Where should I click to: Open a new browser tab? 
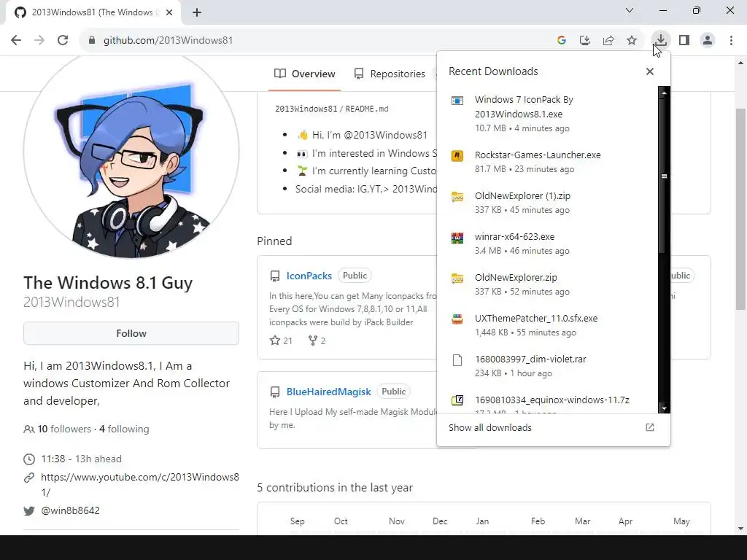click(197, 12)
